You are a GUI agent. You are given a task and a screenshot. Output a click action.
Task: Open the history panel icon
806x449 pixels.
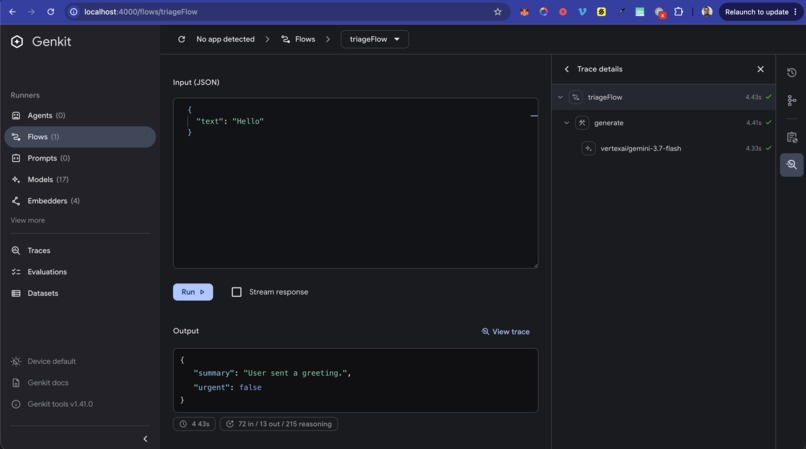(792, 73)
